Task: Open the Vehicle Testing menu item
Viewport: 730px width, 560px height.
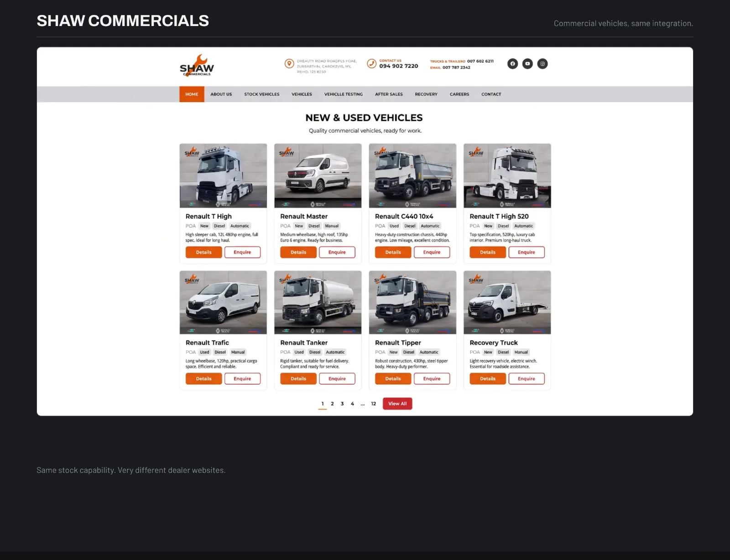Action: click(x=344, y=94)
